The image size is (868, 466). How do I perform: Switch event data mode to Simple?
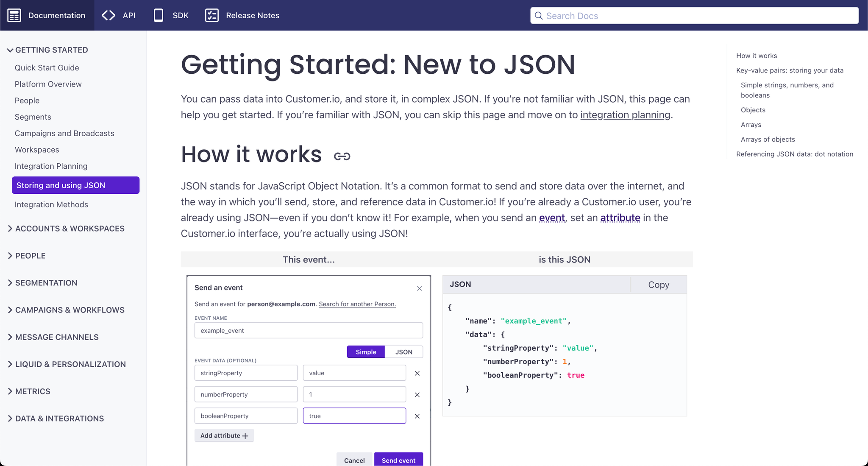(x=366, y=352)
